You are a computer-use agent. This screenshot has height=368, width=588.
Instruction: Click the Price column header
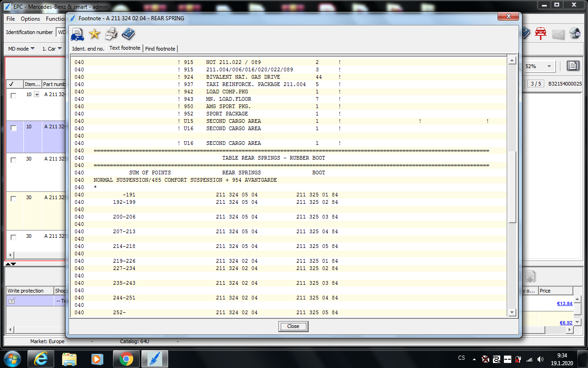(555, 291)
